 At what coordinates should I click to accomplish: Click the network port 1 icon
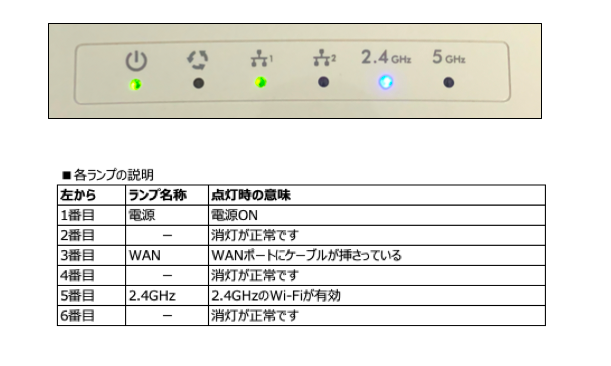pos(261,58)
